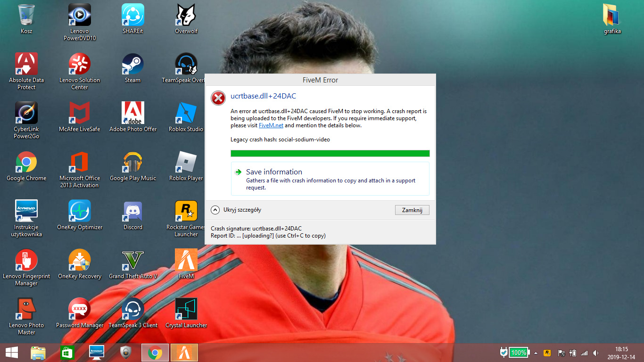Select the Instrukcje użytkownika desktop icon

26,218
